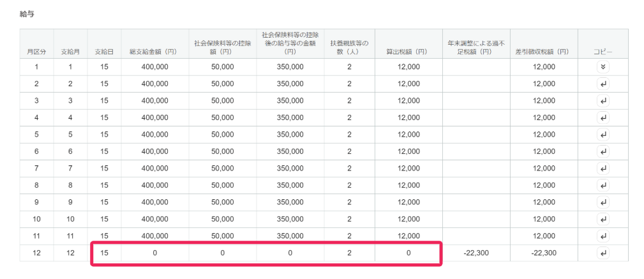Select the 支給日 15 in row 1
The height and width of the screenshot is (279, 644).
104,67
